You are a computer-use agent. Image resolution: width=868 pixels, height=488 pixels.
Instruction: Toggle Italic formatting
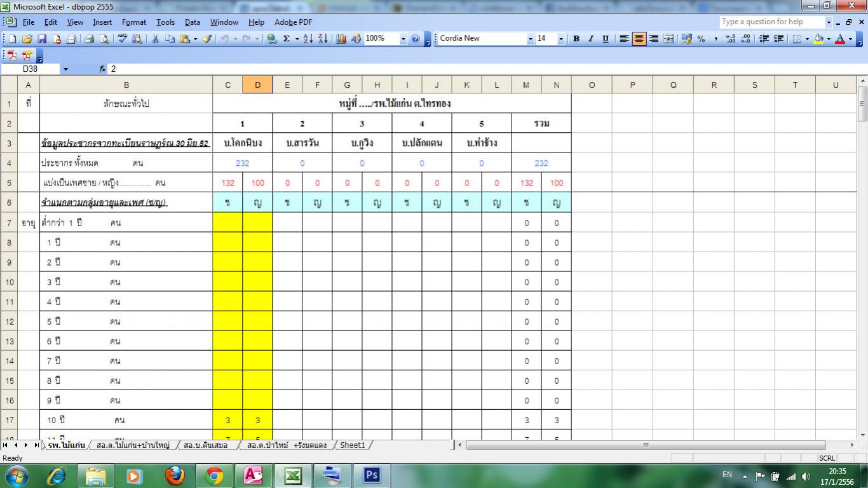(591, 39)
